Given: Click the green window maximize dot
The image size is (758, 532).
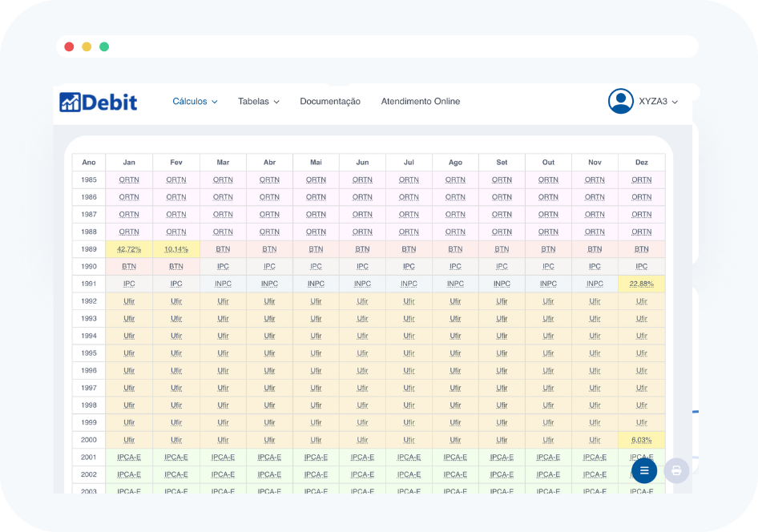Looking at the screenshot, I should tap(104, 46).
